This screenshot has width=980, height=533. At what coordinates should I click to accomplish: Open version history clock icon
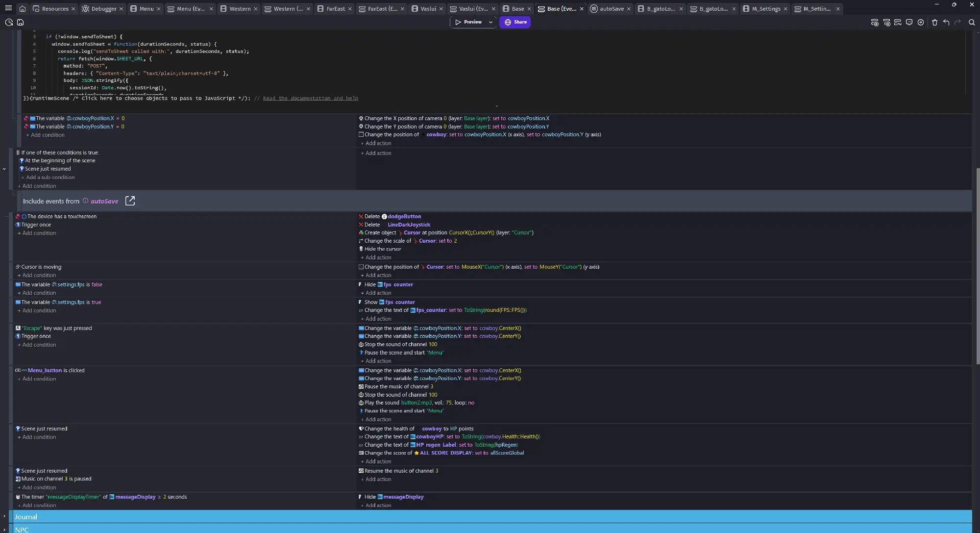[8, 22]
